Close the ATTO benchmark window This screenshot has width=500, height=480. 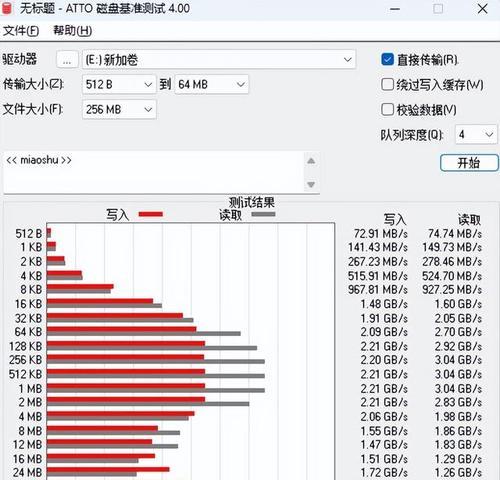482,9
